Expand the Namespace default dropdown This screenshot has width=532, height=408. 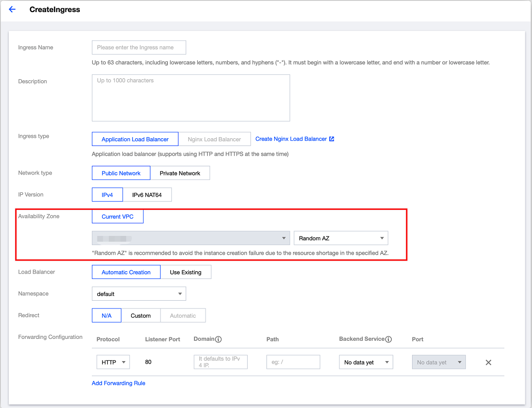(139, 294)
